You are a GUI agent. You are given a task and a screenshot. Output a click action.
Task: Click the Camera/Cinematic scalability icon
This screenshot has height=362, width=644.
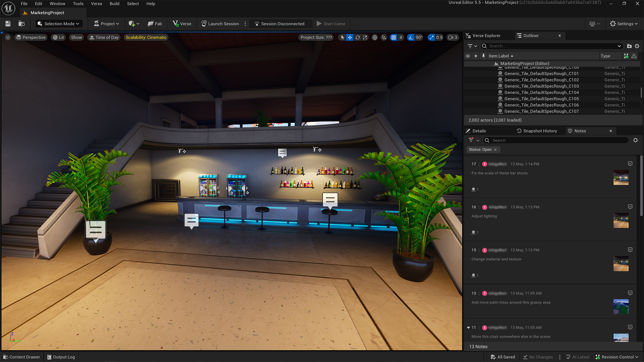tap(146, 37)
